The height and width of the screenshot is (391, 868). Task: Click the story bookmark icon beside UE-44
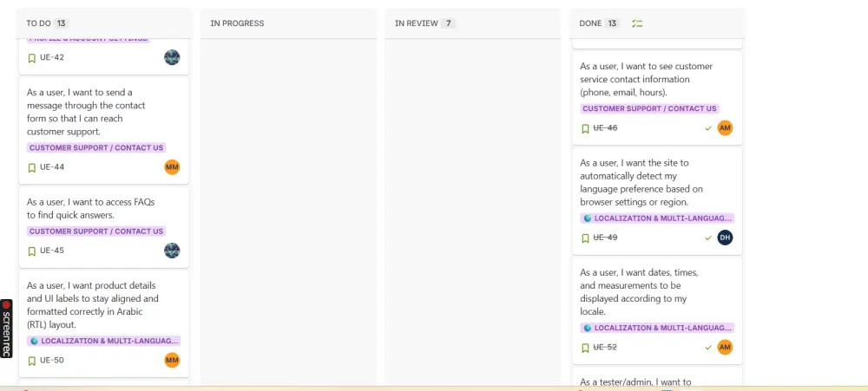pyautogui.click(x=31, y=167)
